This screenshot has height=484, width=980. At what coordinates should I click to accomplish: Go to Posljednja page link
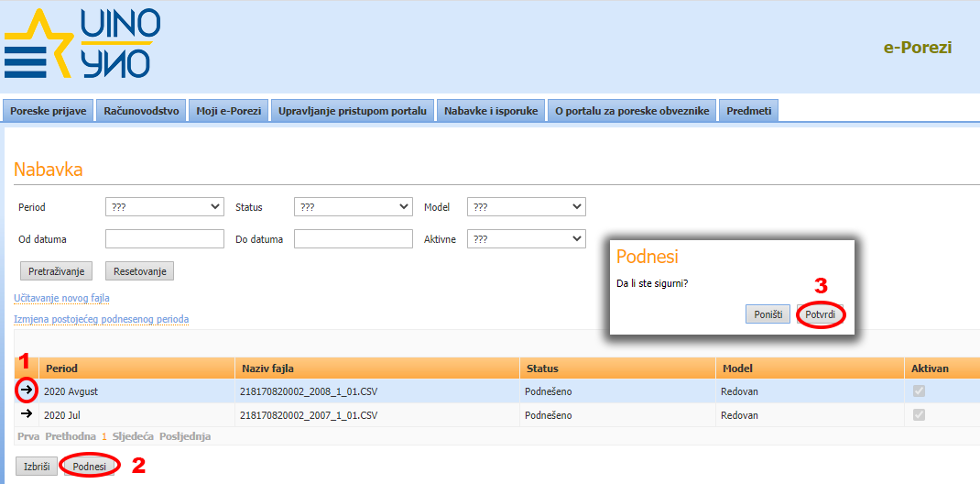(185, 436)
